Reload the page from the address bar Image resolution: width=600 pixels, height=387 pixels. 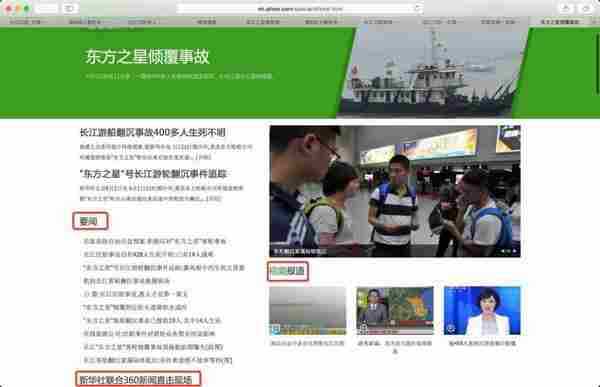point(418,8)
